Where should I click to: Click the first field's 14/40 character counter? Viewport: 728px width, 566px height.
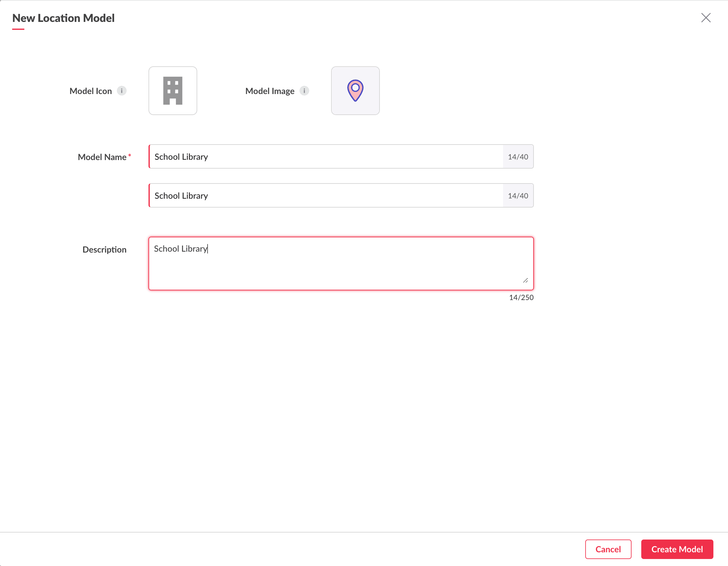(x=518, y=157)
